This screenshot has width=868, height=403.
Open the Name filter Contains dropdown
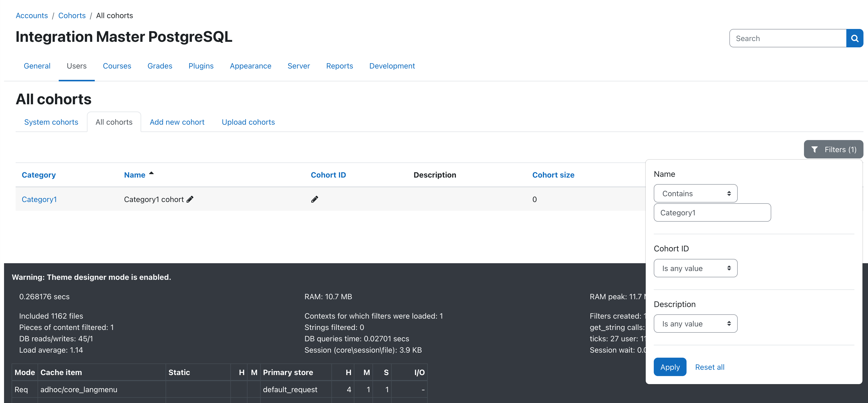[695, 194]
